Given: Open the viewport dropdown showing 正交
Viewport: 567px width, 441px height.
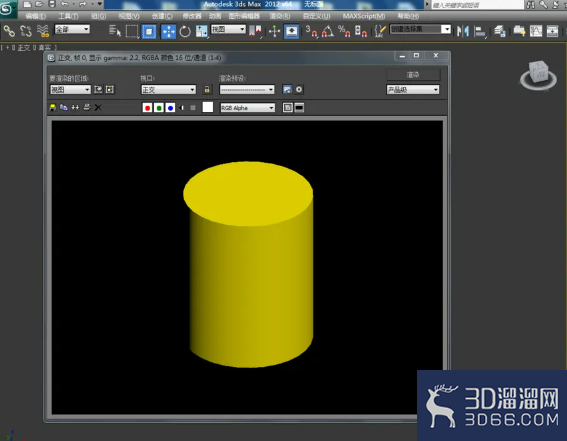Looking at the screenshot, I should coord(169,90).
